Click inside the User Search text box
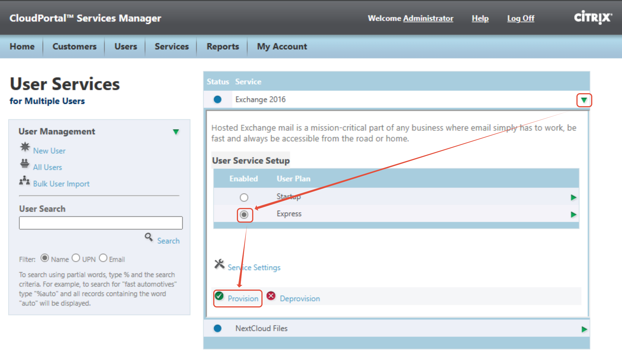Image resolution: width=622 pixels, height=364 pixels. point(101,223)
